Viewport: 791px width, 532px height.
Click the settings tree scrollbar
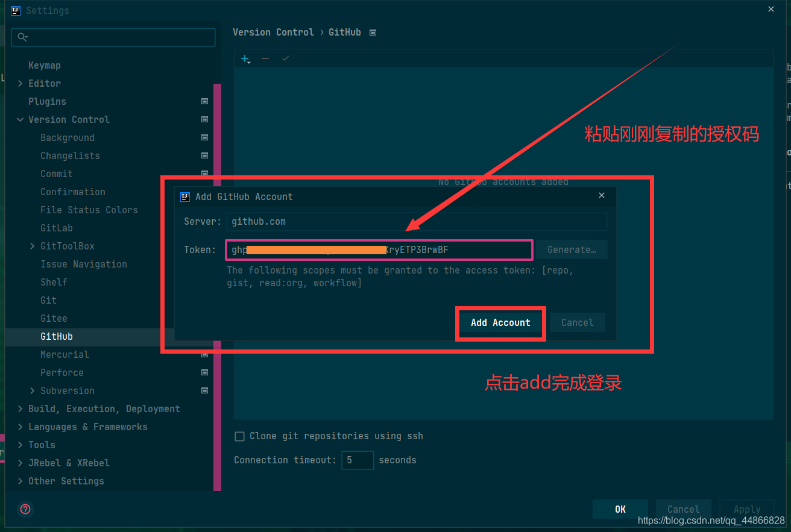coord(218,287)
